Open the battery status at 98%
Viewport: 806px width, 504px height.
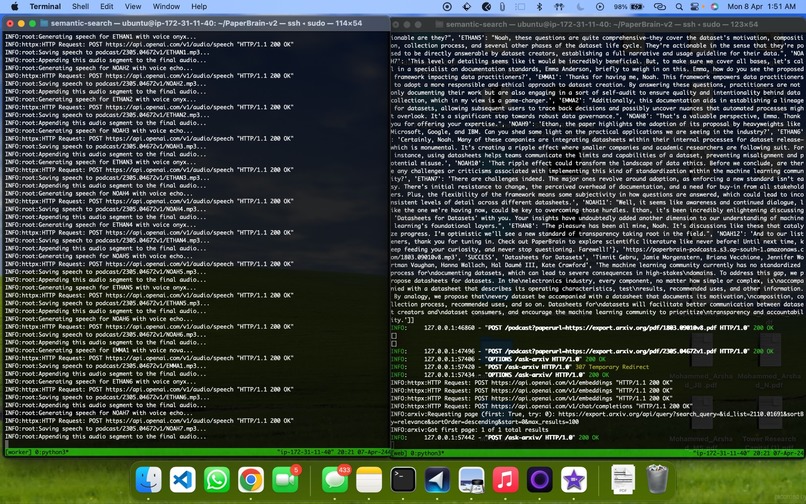click(x=629, y=7)
